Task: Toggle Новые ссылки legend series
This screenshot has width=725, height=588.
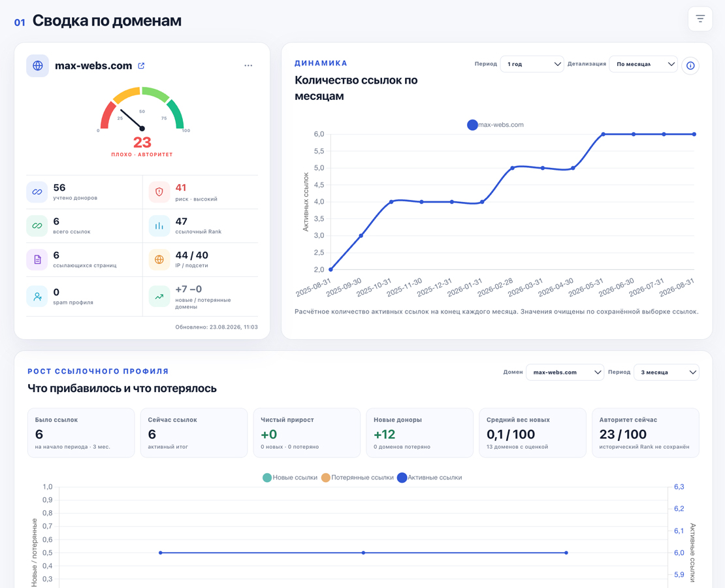Action: coord(290,478)
